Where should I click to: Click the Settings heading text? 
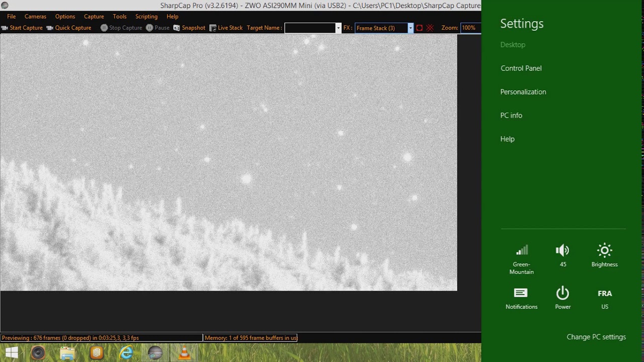point(522,24)
